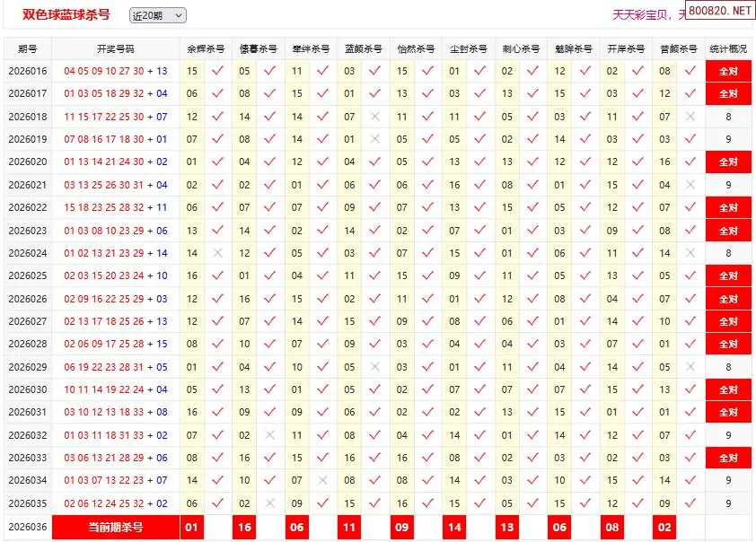Click the red 当前期杀号 label
Screen dimensions: 756x542
click(x=115, y=528)
